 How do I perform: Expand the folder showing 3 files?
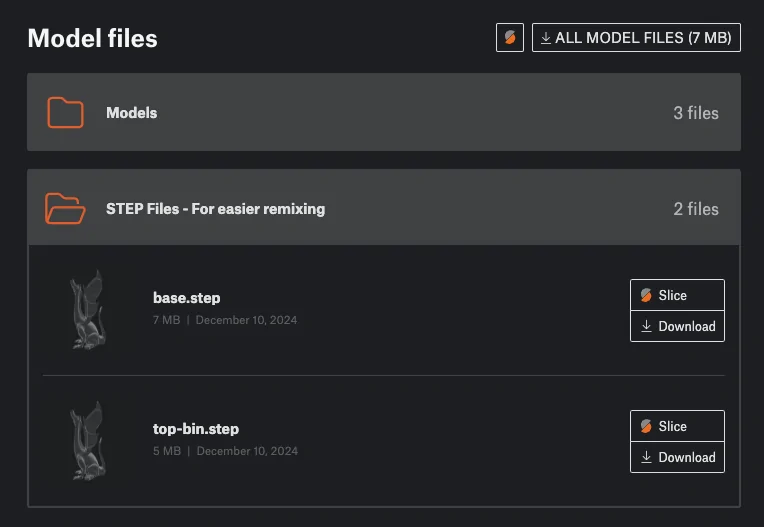pyautogui.click(x=384, y=112)
